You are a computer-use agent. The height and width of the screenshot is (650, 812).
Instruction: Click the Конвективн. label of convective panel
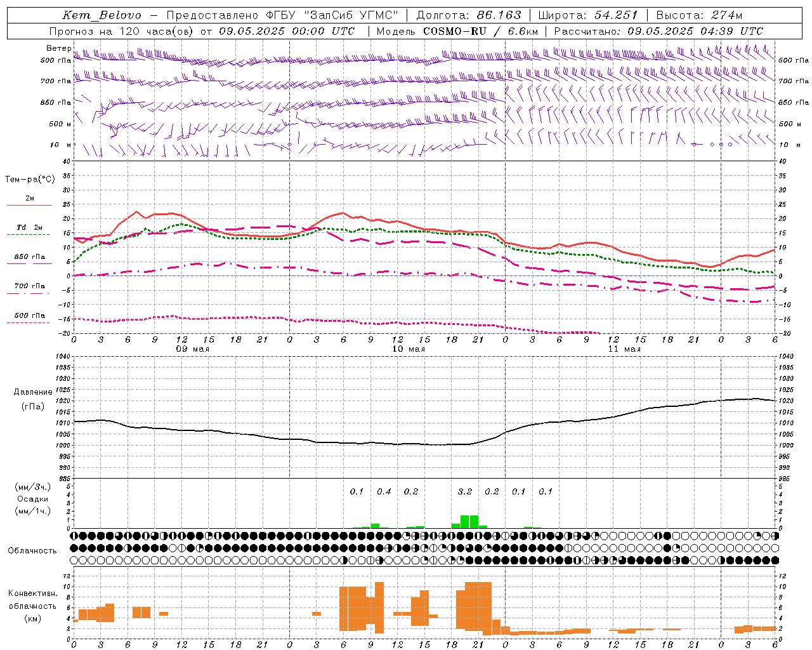click(x=33, y=594)
